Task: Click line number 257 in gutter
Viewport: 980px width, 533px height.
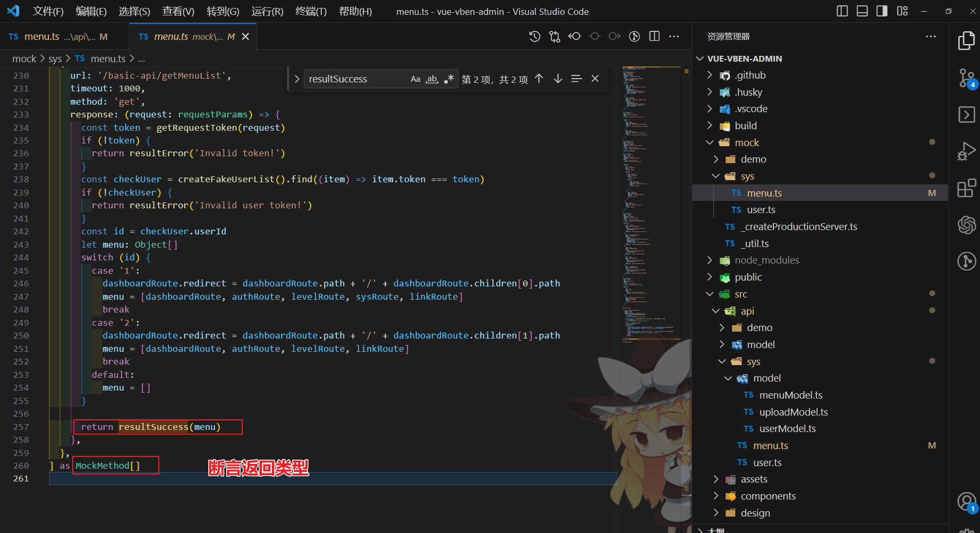Action: 21,427
